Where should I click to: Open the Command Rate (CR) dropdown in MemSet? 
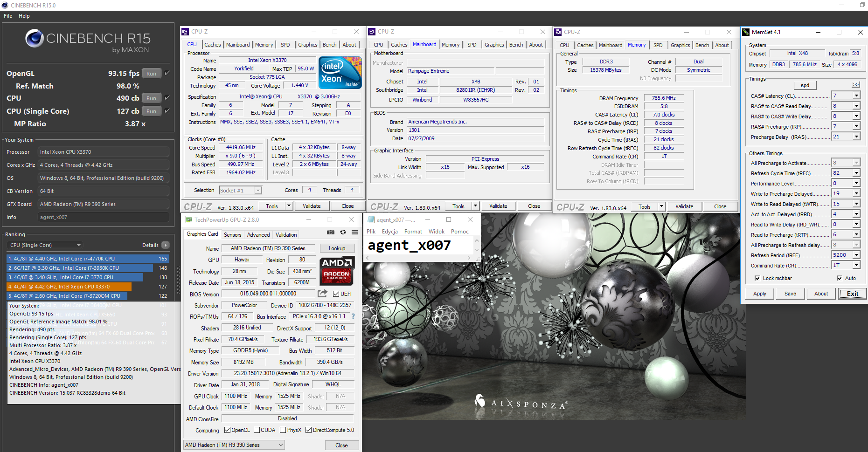pyautogui.click(x=856, y=265)
